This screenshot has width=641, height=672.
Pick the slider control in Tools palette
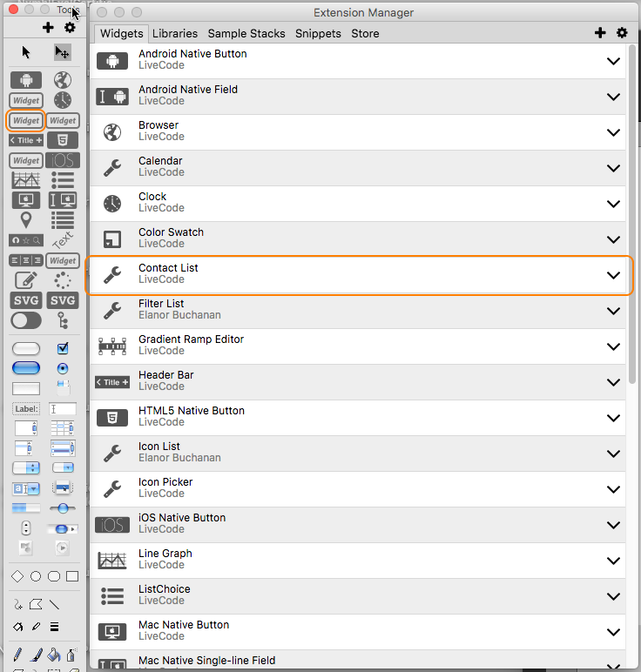[63, 508]
